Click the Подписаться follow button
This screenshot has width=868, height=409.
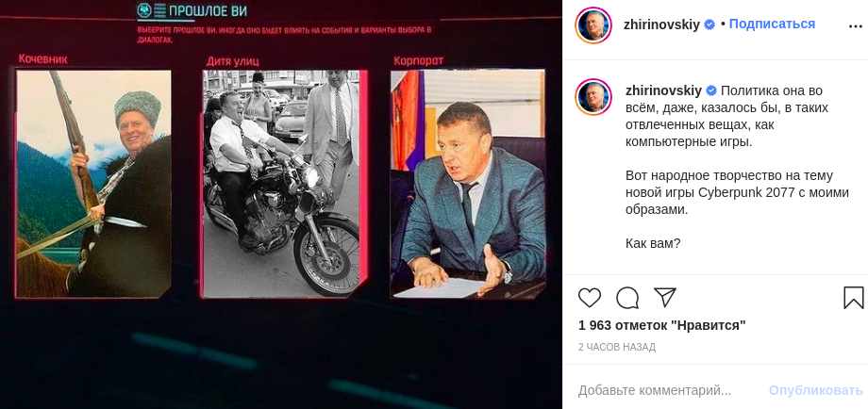click(x=772, y=25)
